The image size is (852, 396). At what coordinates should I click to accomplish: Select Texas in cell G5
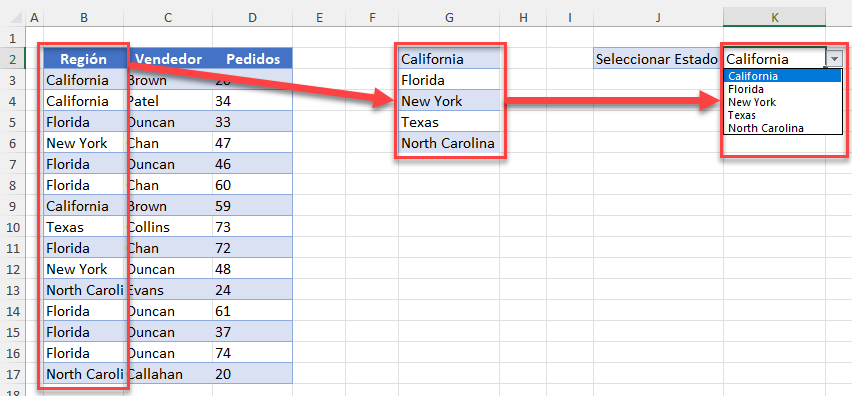click(449, 122)
